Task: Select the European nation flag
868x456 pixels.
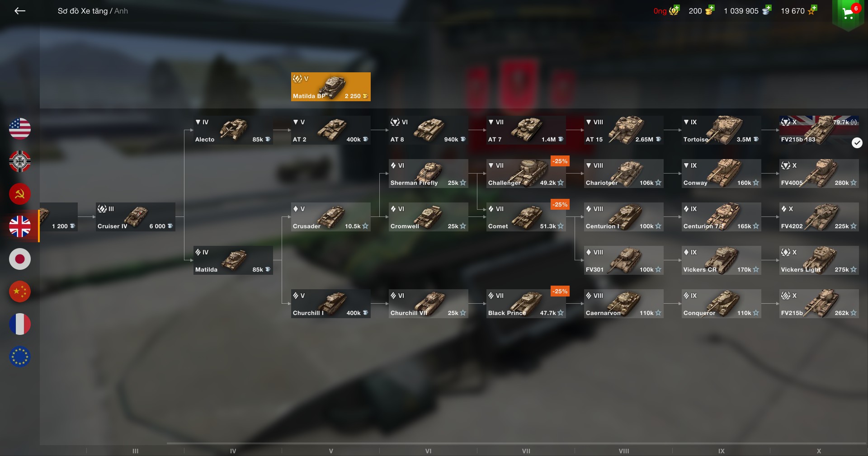Action: (20, 357)
